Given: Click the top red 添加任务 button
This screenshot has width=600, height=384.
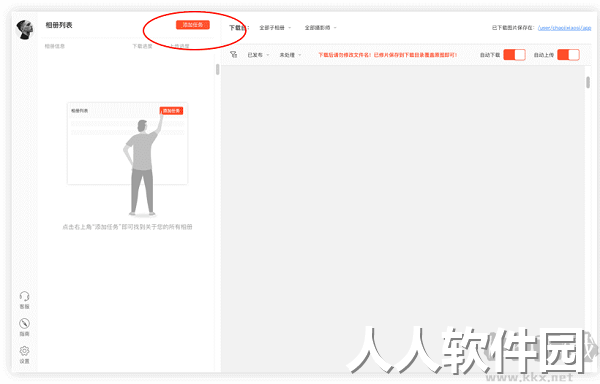Looking at the screenshot, I should click(x=192, y=25).
